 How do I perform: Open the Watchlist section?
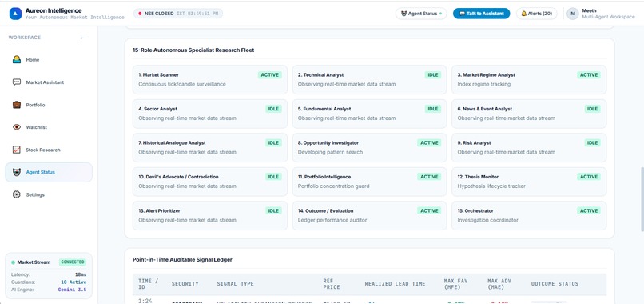[x=49, y=127]
